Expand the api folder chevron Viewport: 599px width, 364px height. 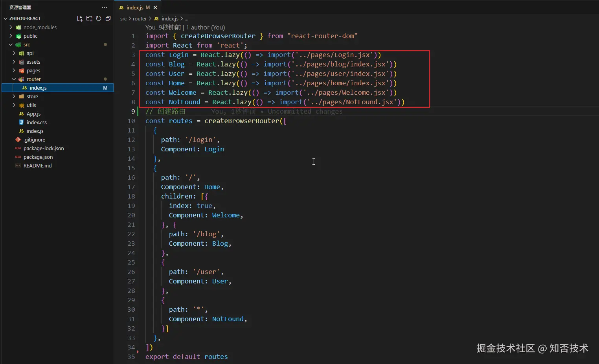[x=14, y=53]
